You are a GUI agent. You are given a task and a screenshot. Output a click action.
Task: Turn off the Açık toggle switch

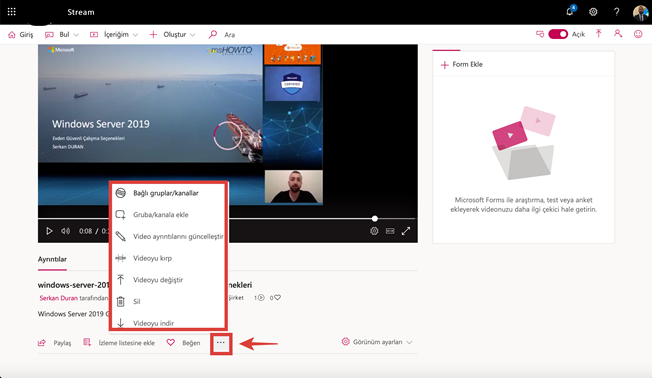(x=558, y=34)
